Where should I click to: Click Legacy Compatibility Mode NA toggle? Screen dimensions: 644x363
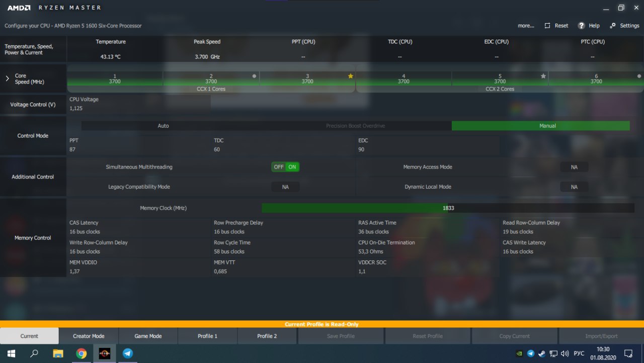(x=285, y=187)
